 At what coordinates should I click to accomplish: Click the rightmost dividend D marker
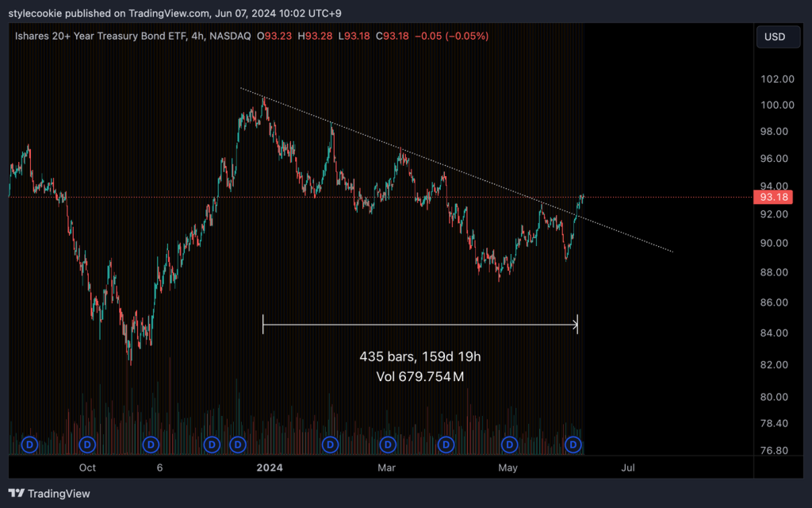pos(573,444)
